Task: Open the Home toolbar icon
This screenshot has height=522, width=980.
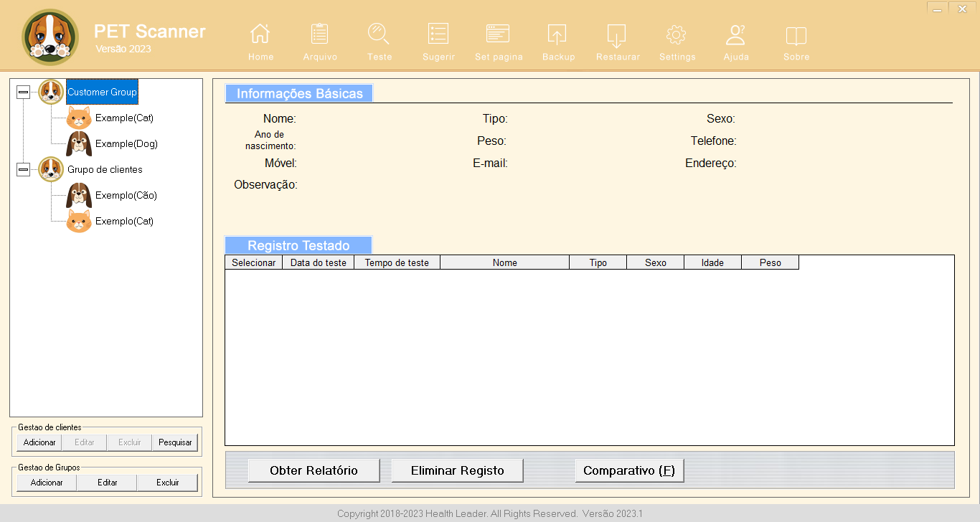Action: click(x=260, y=34)
